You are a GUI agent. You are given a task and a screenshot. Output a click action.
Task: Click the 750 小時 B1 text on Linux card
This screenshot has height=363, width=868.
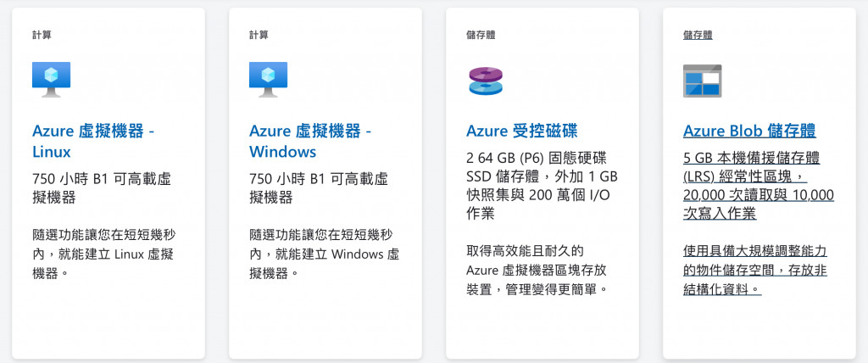102,188
